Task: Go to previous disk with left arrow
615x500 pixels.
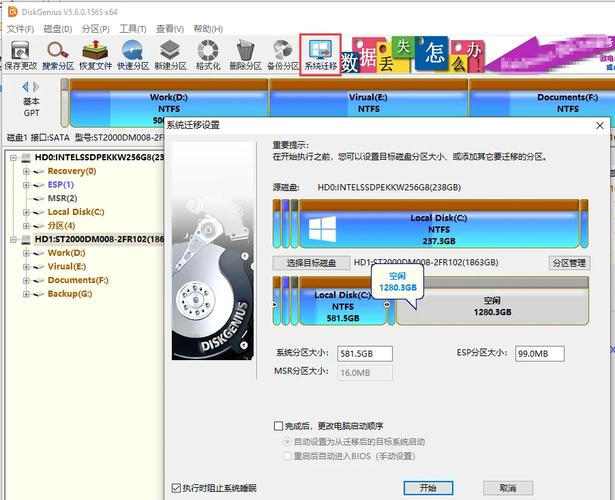Action: tap(25, 87)
